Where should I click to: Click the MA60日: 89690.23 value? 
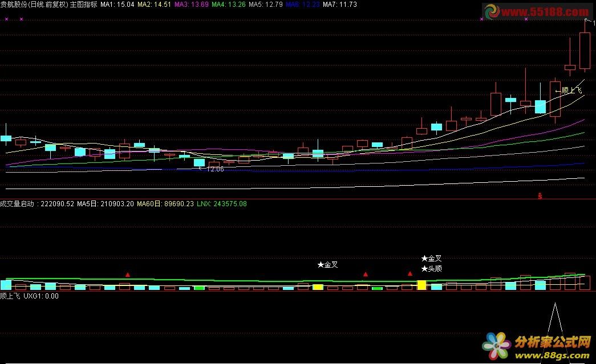[165, 204]
